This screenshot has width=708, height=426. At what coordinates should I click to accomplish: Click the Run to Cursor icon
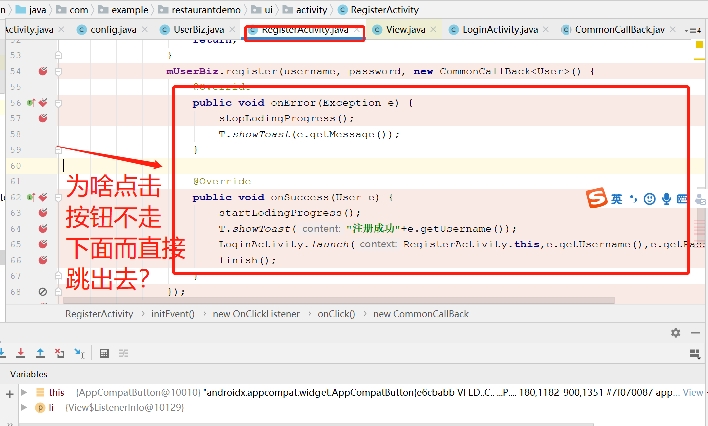[79, 353]
